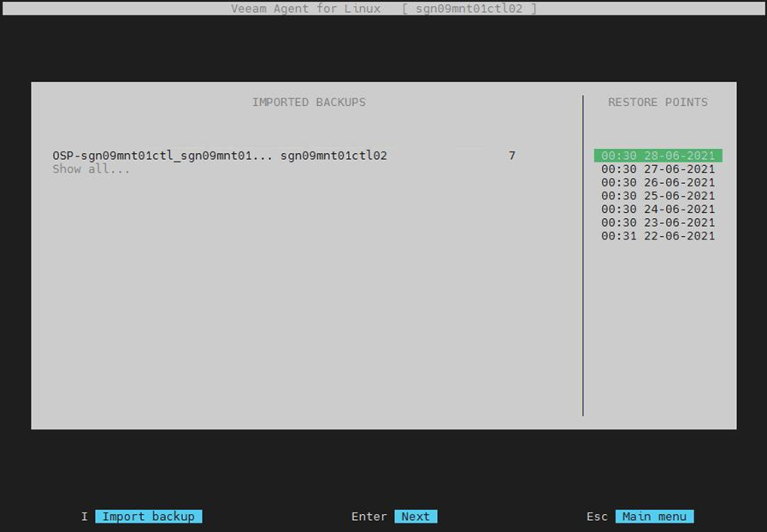Viewport: 767px width, 532px height.
Task: Pick the 25-06-2021 restore point
Action: tap(658, 196)
